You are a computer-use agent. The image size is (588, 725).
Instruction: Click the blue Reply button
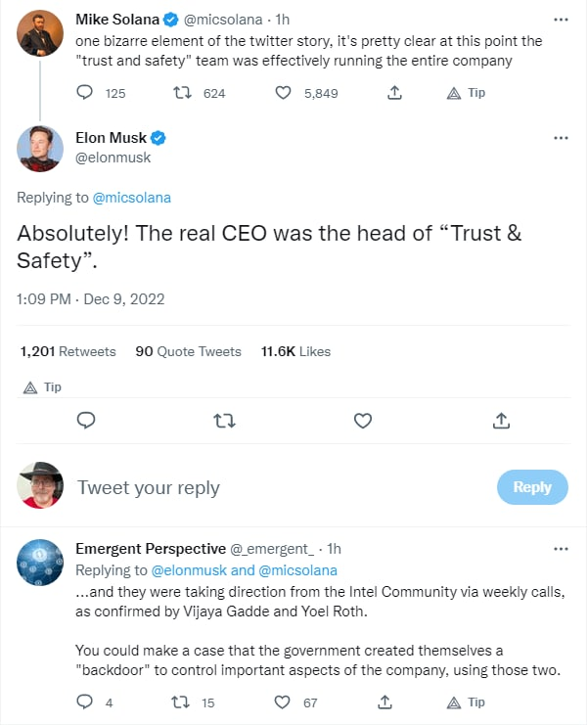(532, 487)
